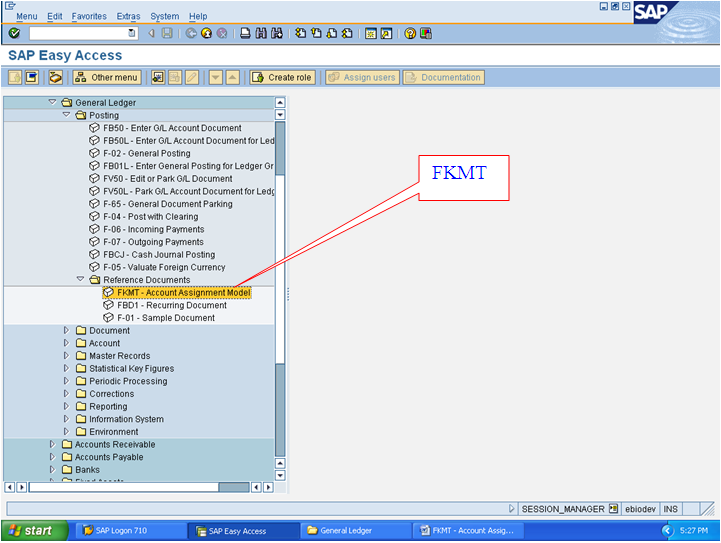
Task: Click the Create New Session icon
Action: (x=371, y=33)
